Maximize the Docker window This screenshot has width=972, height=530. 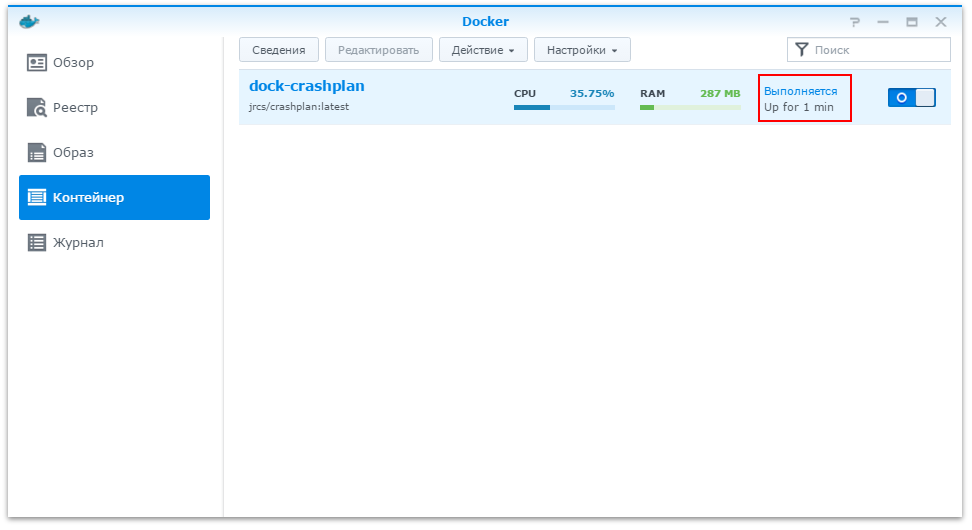pyautogui.click(x=912, y=22)
